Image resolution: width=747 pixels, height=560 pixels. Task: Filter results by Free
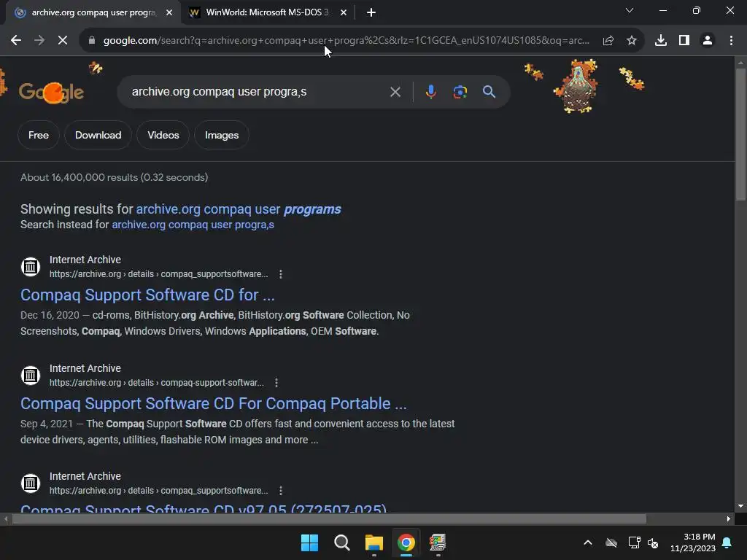tap(39, 135)
